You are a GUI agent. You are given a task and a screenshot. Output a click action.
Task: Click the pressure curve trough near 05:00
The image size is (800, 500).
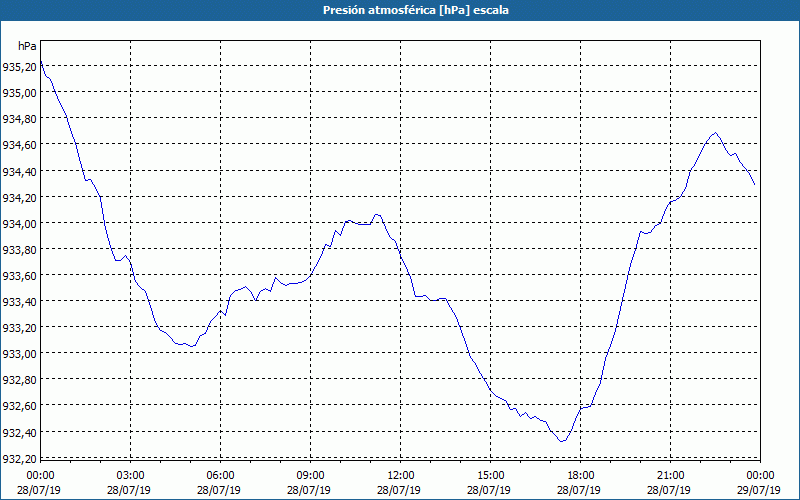coord(192,346)
